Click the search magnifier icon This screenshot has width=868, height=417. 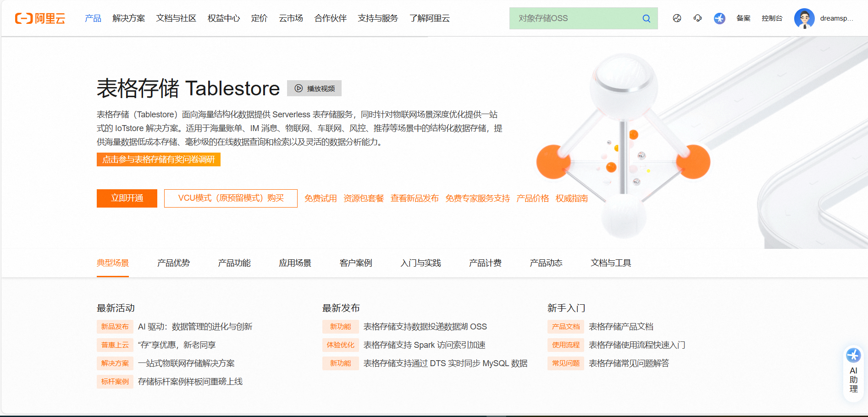click(x=646, y=18)
